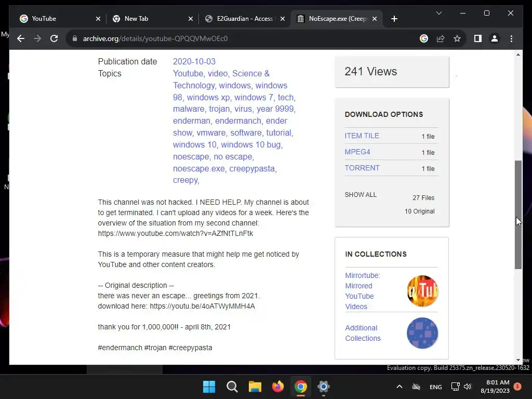
Task: Open the 'windows xp' topic link
Action: click(x=208, y=97)
